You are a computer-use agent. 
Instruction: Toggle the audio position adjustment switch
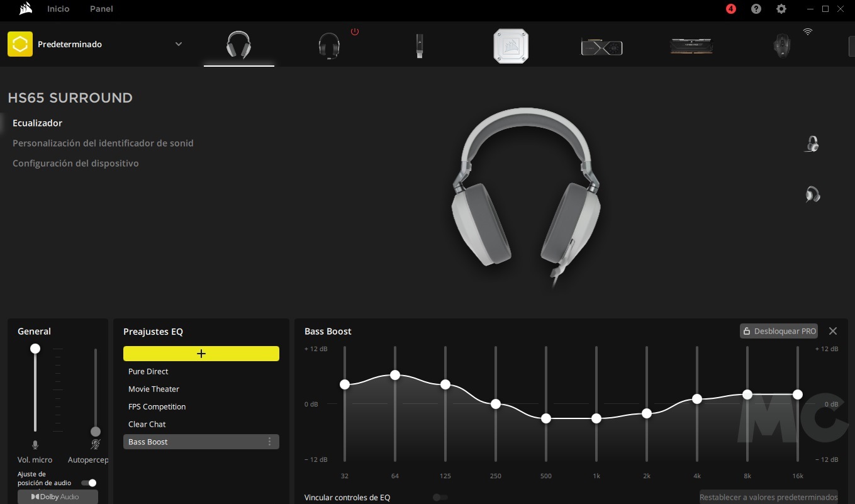89,483
